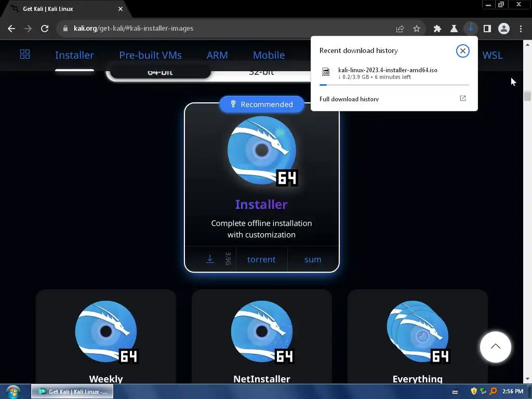Click the forward navigation arrow
Screen dimensions: 532x399
click(28, 29)
